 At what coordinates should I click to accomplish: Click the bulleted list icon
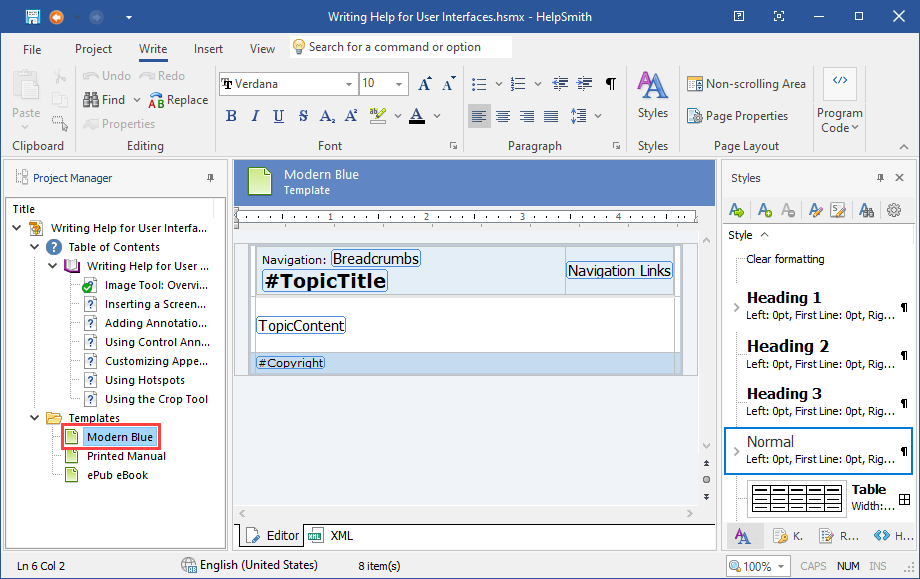tap(479, 84)
